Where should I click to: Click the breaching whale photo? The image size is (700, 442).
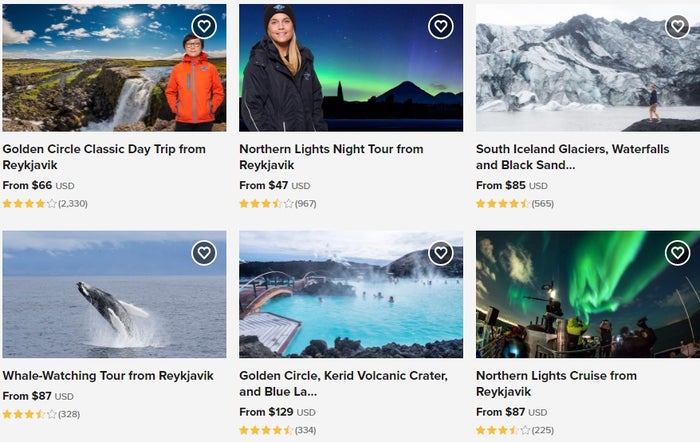pyautogui.click(x=114, y=294)
